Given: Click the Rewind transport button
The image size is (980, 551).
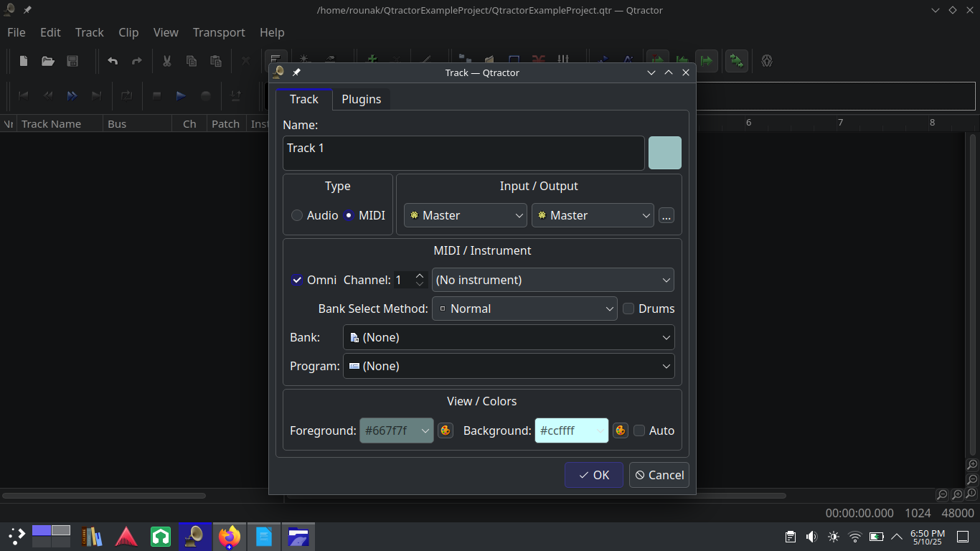Looking at the screenshot, I should pyautogui.click(x=48, y=95).
